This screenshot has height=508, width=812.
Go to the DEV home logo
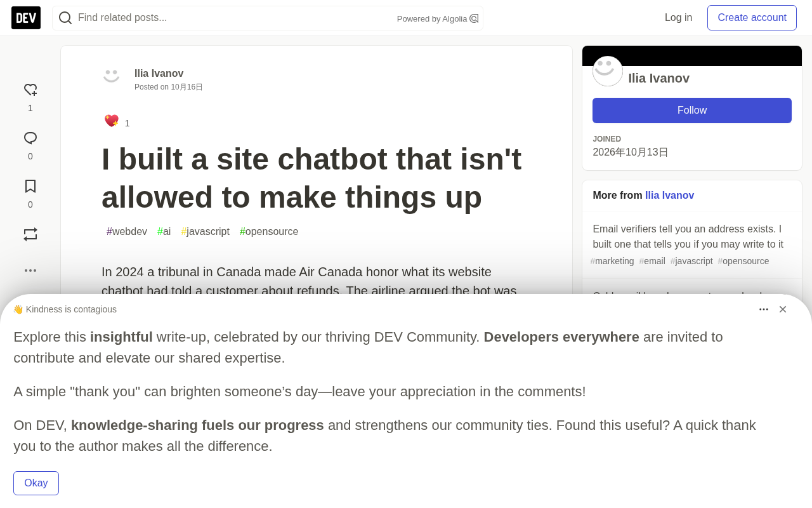pos(26,18)
